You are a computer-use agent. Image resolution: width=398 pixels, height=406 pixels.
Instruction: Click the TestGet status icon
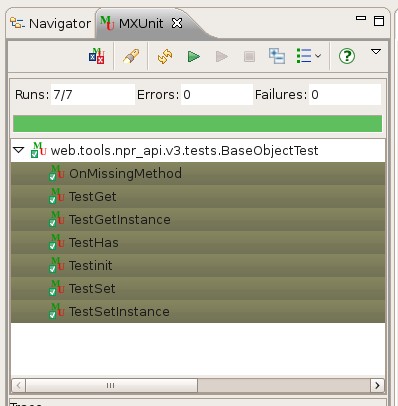56,196
